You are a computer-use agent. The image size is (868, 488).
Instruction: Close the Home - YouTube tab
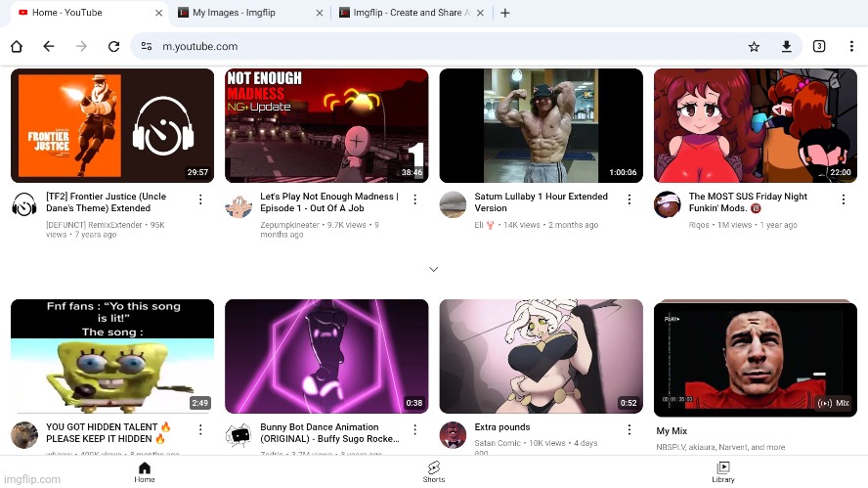(159, 13)
